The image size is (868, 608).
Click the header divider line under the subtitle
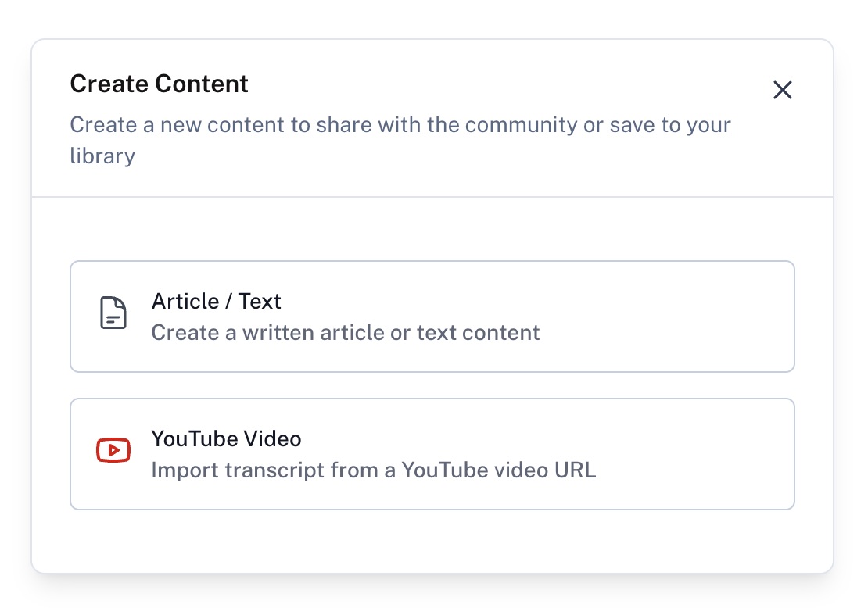(x=432, y=197)
